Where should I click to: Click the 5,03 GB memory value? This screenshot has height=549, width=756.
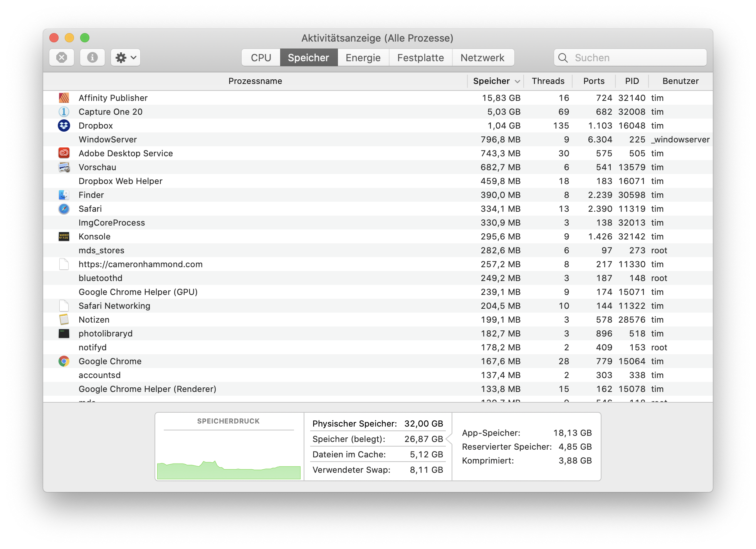pos(504,112)
